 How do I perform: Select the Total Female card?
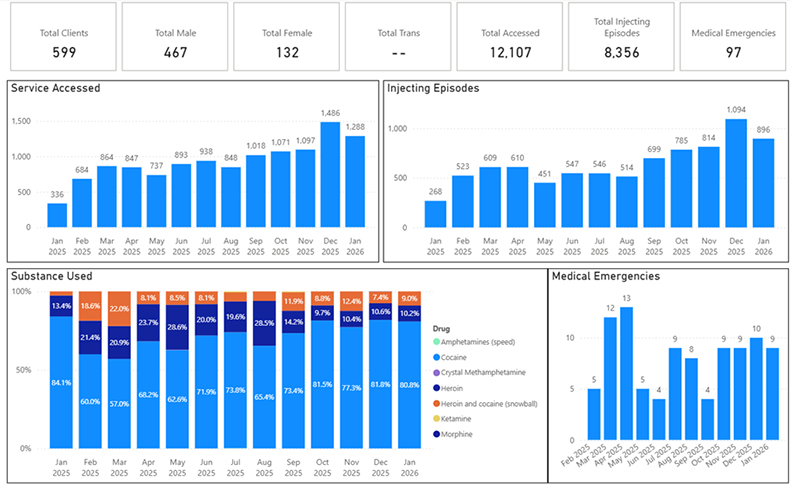pyautogui.click(x=285, y=40)
